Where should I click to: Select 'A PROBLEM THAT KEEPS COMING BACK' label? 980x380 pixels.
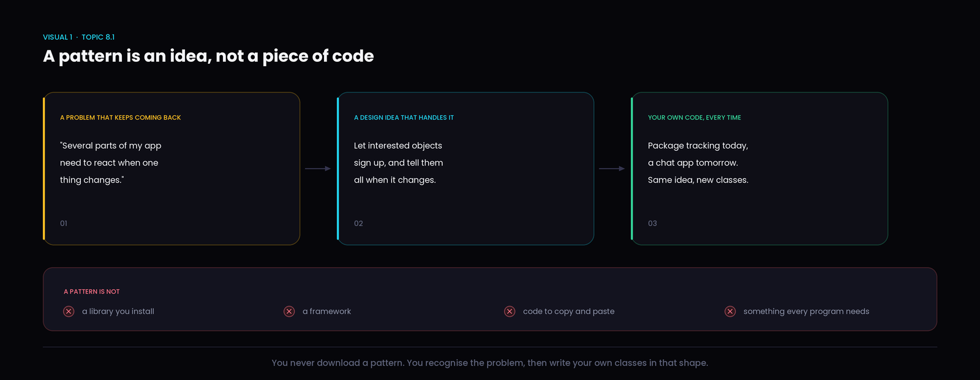pyautogui.click(x=121, y=118)
